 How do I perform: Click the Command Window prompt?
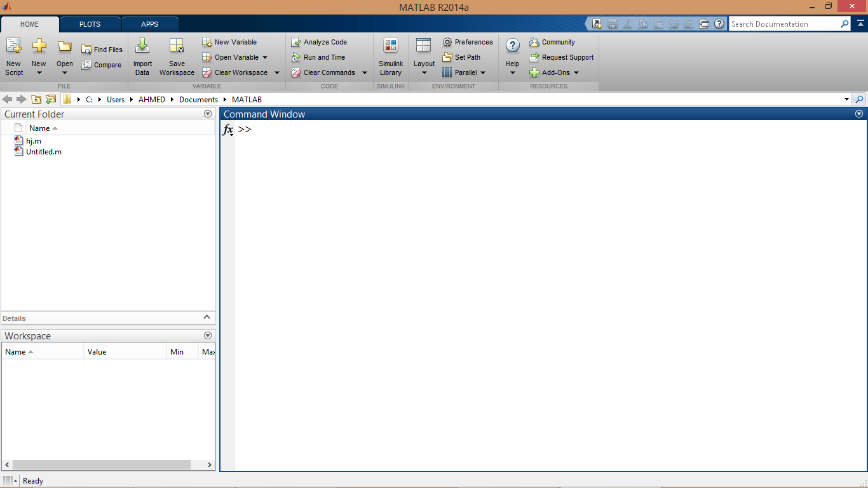[x=245, y=130]
